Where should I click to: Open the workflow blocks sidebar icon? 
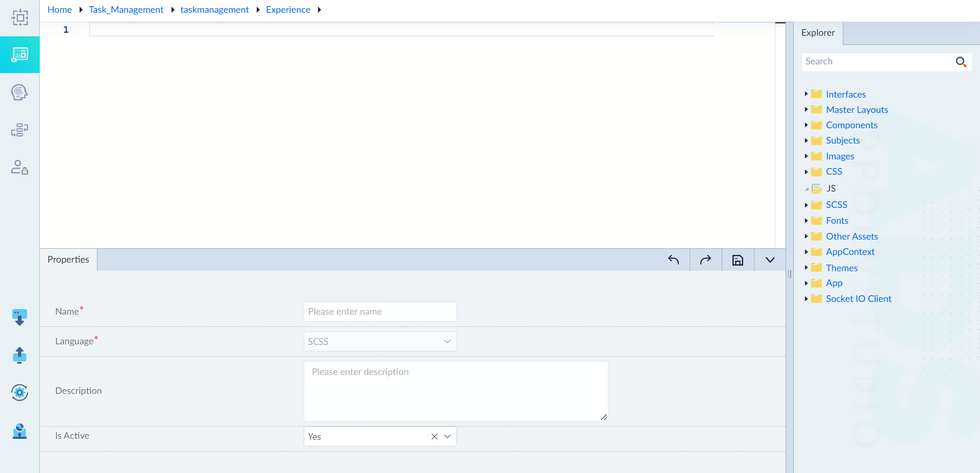[19, 130]
